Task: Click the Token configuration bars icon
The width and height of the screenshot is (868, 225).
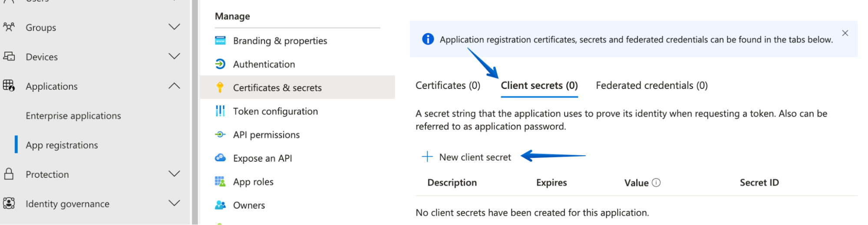Action: coord(220,111)
